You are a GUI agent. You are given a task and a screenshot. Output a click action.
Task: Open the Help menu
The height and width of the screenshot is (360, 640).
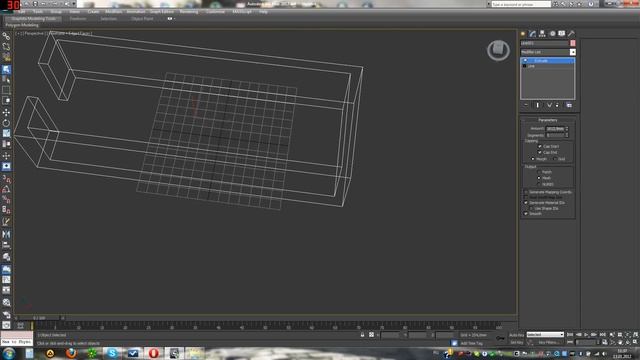pyautogui.click(x=263, y=11)
